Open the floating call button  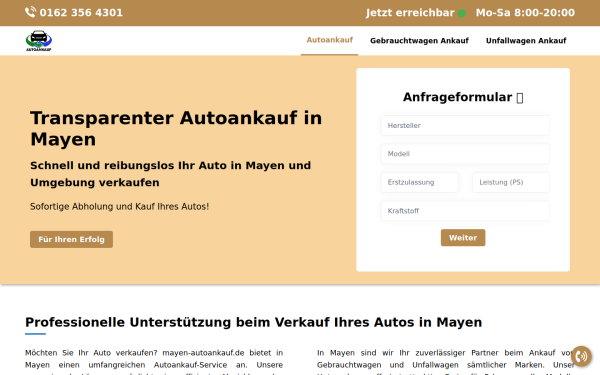click(x=581, y=356)
